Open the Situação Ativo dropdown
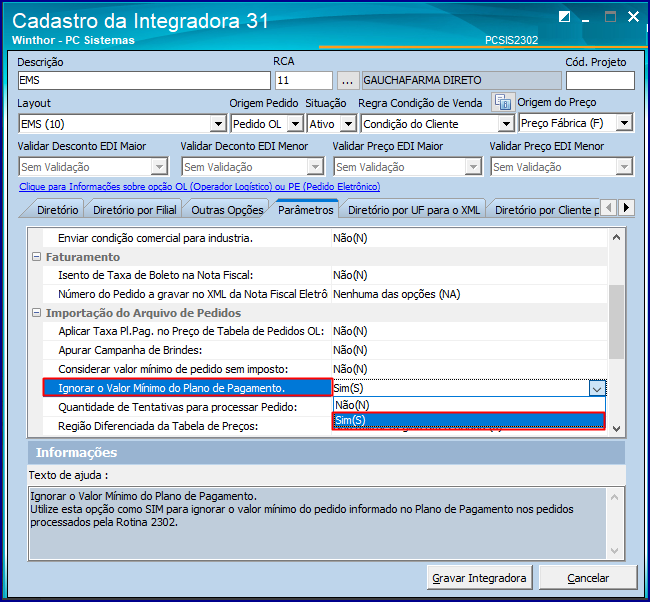This screenshot has height=602, width=650. [x=349, y=124]
